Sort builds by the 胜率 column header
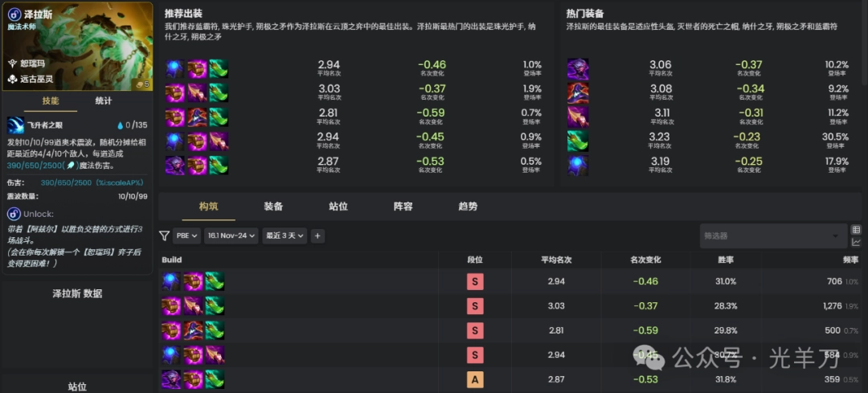868x393 pixels. pos(726,260)
